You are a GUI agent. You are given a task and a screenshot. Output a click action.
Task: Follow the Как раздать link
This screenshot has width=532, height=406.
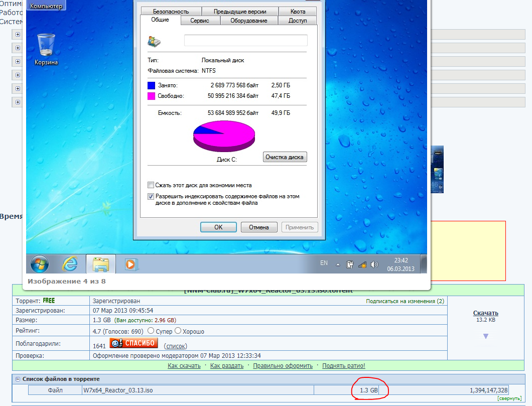(x=227, y=366)
